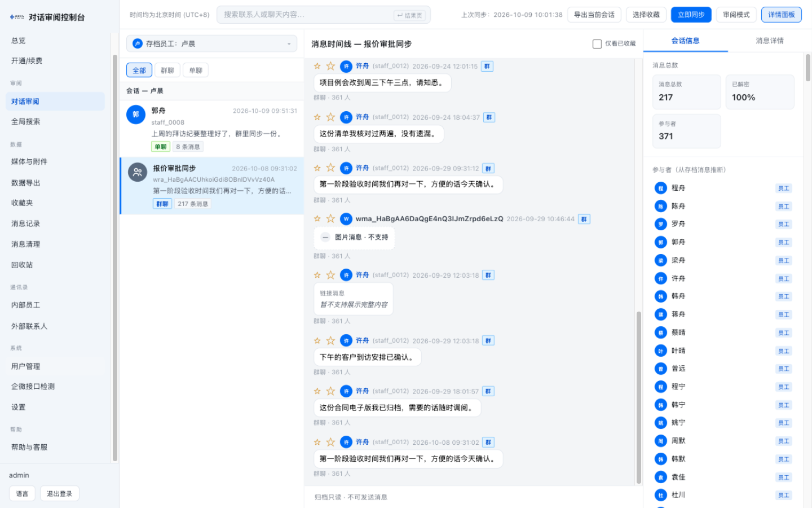Tick the 仅看已收藏 checkbox
The image size is (812, 508).
coord(597,44)
